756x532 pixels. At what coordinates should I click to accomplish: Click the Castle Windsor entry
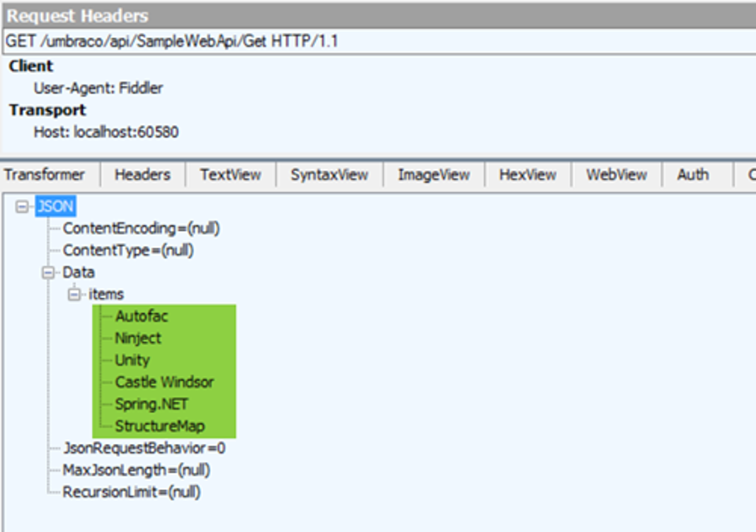[164, 382]
